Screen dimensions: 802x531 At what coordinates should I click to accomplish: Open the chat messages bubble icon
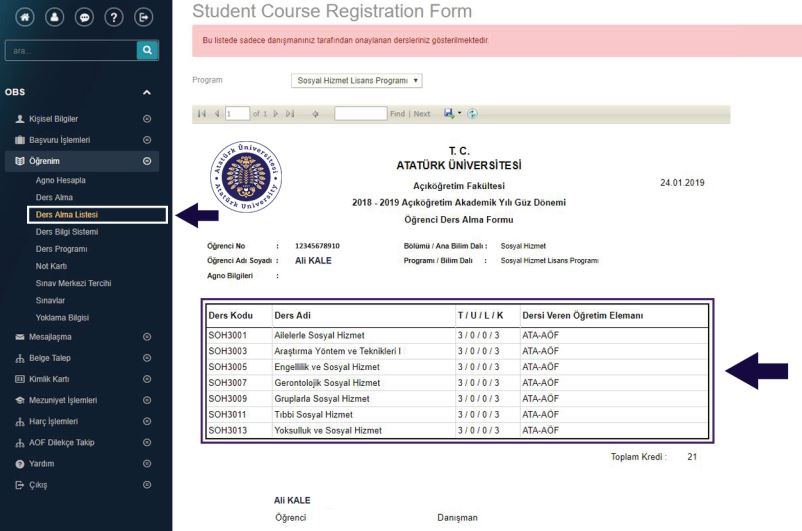click(x=84, y=17)
